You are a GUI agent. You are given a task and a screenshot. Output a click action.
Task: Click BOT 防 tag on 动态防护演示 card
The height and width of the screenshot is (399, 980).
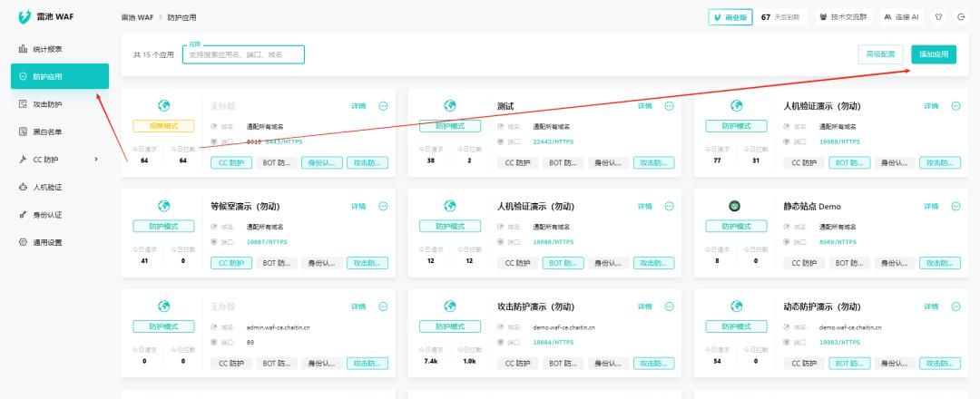click(849, 363)
